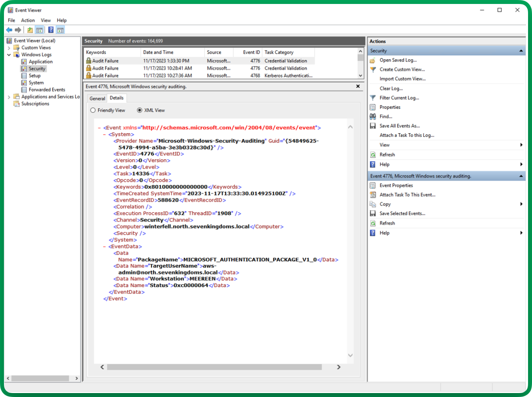Viewport: 532px width, 397px height.
Task: Click the Copy icon in the event actions
Action: tap(373, 204)
